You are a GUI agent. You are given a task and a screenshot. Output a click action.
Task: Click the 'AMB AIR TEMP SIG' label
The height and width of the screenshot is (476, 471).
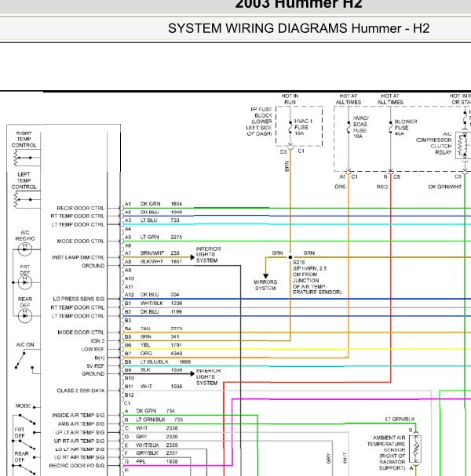(81, 423)
